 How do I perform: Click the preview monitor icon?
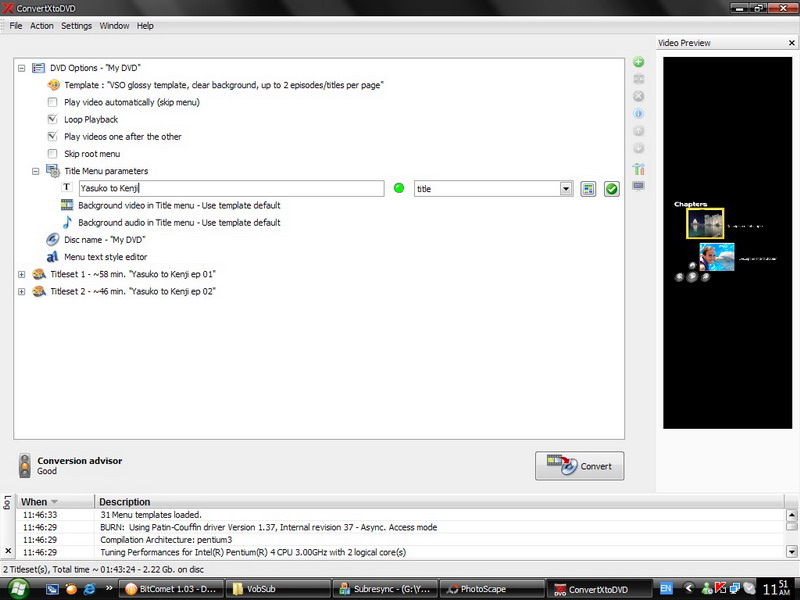(638, 186)
